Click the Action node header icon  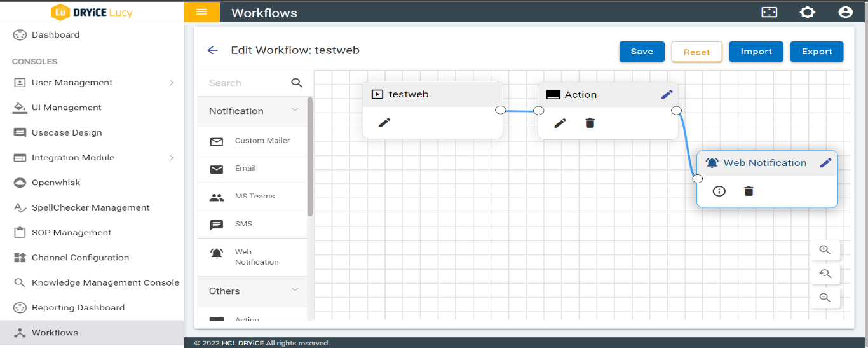click(x=553, y=94)
